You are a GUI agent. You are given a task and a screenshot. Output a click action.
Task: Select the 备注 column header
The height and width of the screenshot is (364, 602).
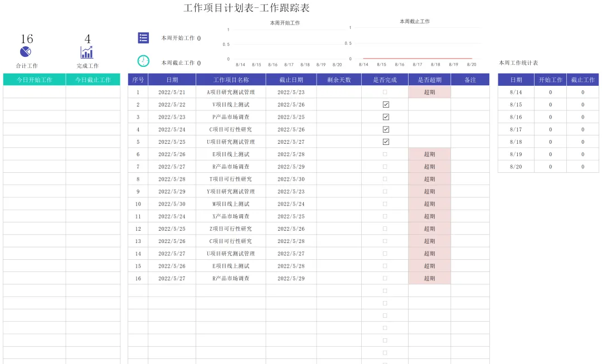coord(470,80)
